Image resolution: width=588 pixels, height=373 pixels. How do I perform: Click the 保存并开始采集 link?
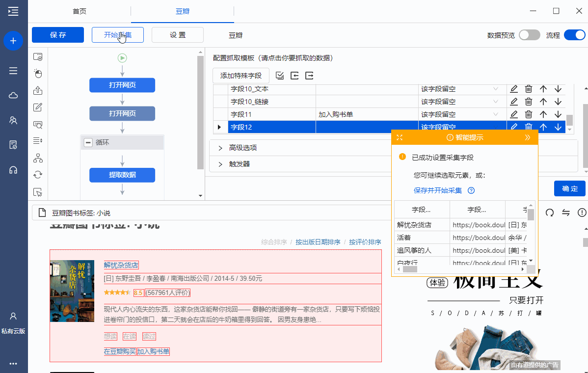(x=438, y=190)
